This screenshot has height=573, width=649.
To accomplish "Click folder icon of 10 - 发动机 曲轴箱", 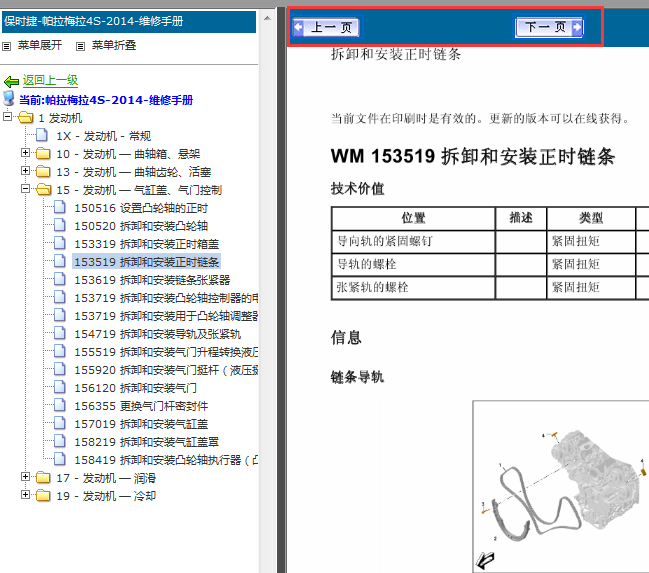I will pyautogui.click(x=43, y=154).
